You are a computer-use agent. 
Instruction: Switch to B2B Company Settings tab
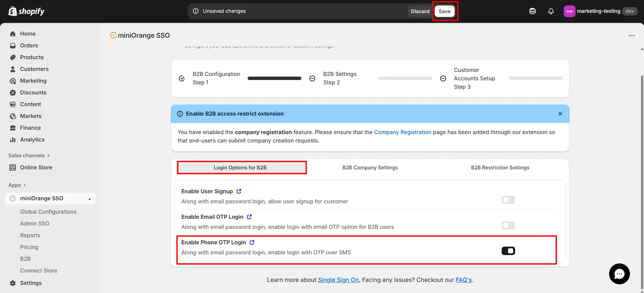click(x=370, y=167)
